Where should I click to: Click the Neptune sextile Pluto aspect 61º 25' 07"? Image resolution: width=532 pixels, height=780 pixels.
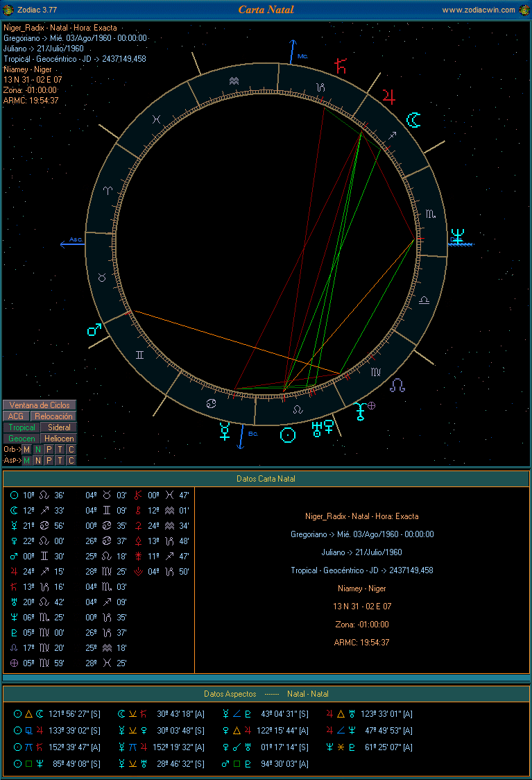(x=369, y=747)
